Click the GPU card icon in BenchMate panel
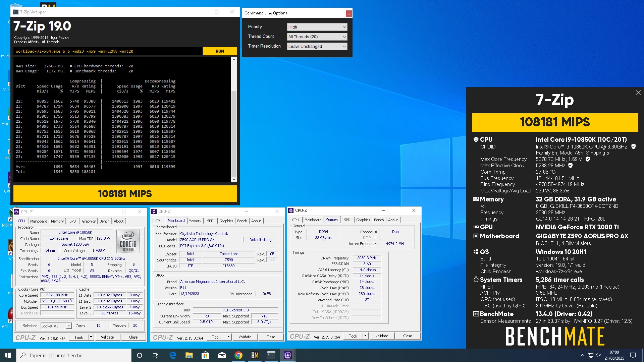Screen dimensions: 644x362 coord(476,227)
